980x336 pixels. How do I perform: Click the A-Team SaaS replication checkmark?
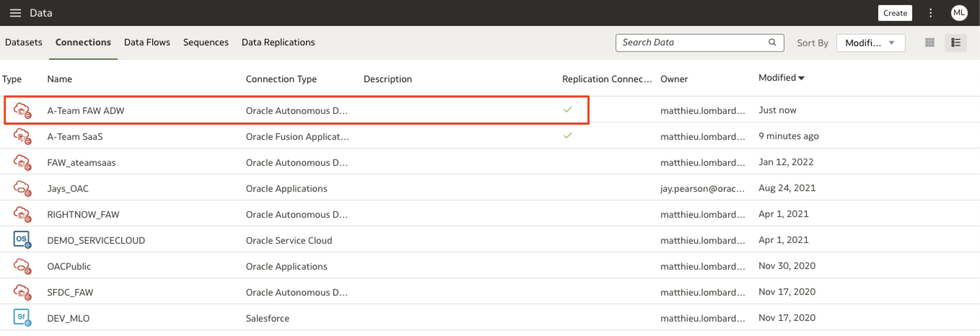pos(568,136)
